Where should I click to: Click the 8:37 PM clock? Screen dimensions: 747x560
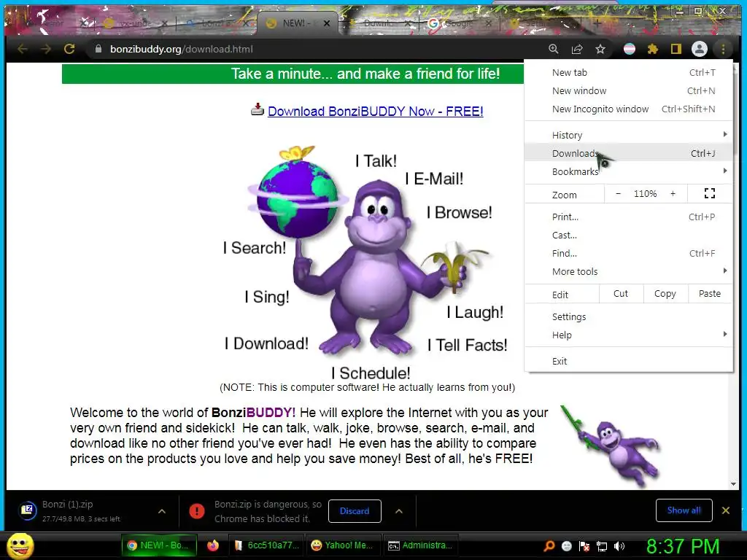[683, 545]
